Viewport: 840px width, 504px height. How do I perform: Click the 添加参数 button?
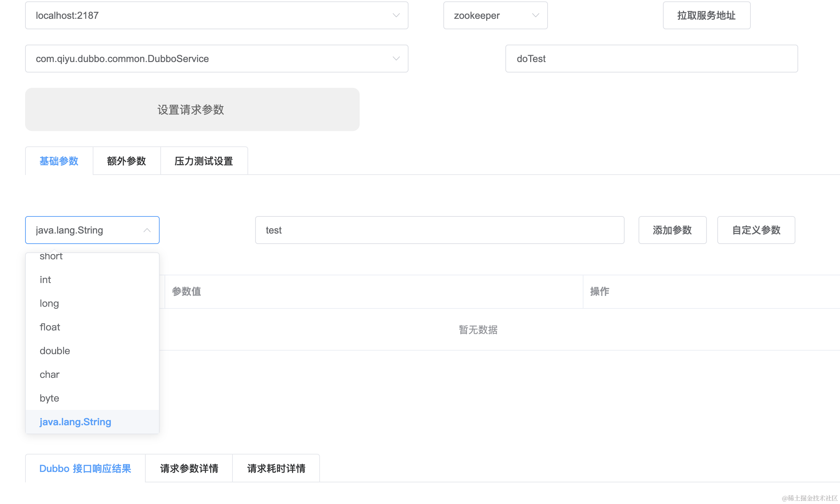click(x=672, y=230)
